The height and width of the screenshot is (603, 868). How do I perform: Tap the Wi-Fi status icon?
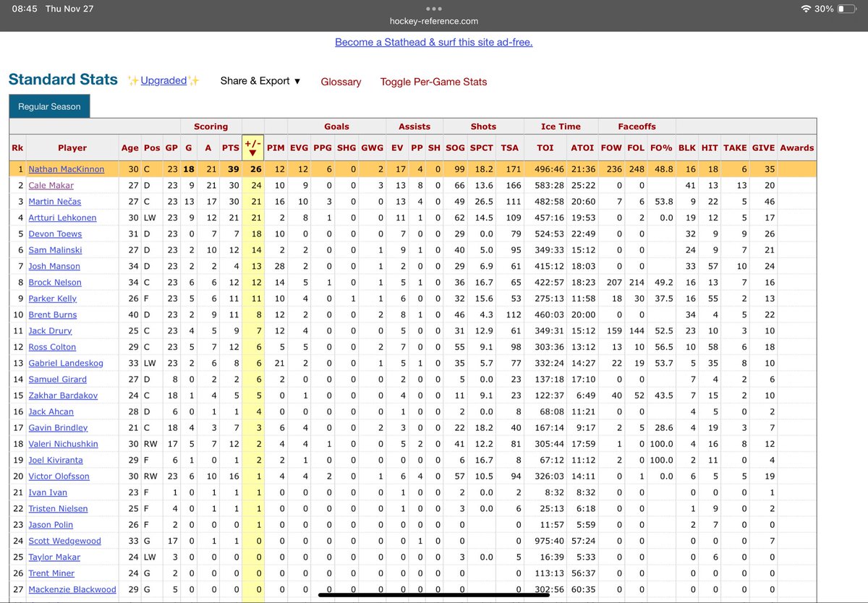coord(807,9)
